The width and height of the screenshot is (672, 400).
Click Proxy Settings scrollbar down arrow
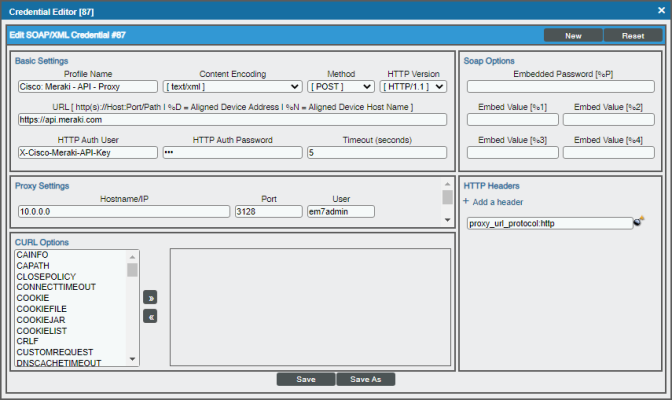tap(447, 220)
